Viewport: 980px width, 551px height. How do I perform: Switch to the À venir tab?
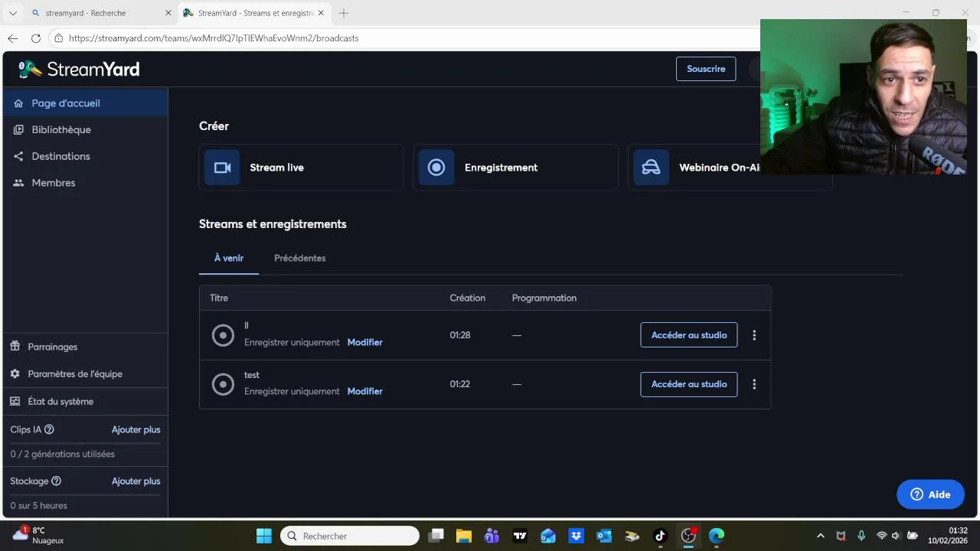click(x=229, y=259)
